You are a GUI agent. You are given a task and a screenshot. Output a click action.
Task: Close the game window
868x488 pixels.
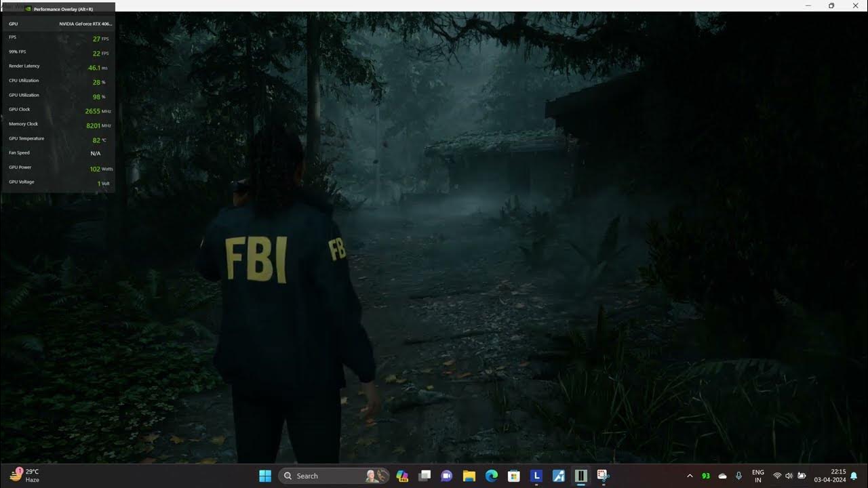(x=855, y=5)
